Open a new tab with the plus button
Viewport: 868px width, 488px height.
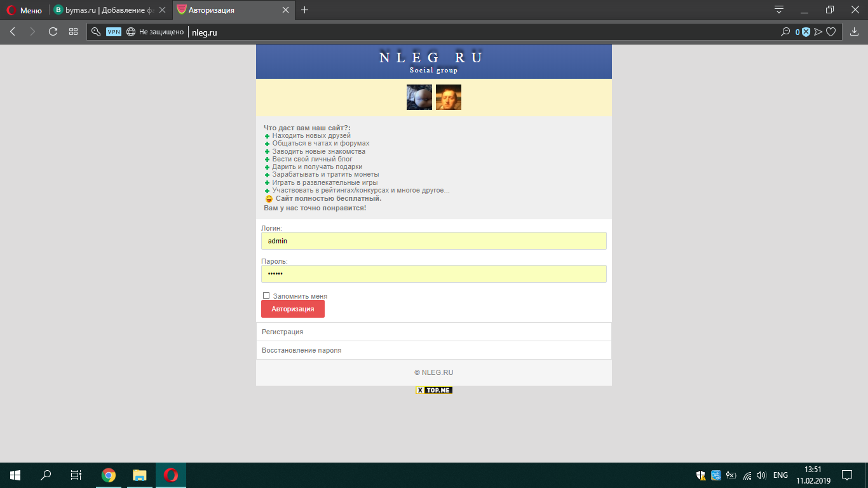click(305, 10)
